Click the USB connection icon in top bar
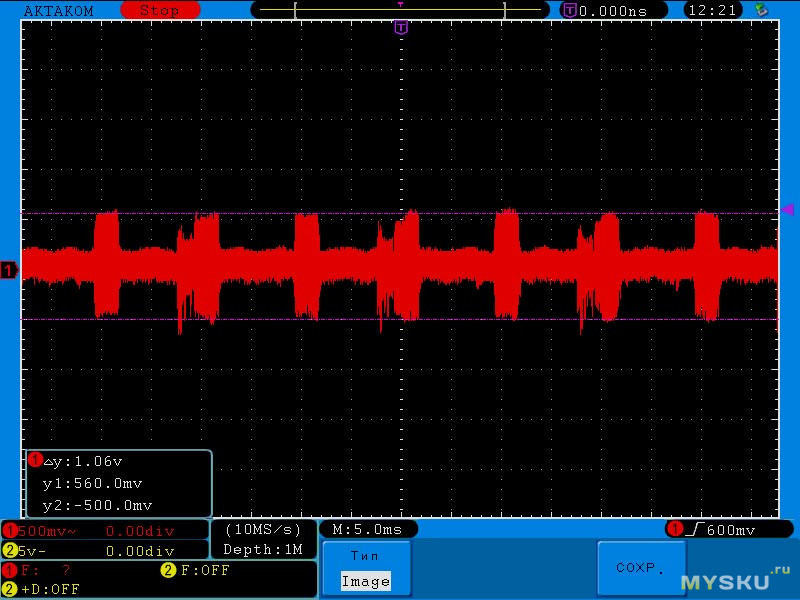 (763, 10)
